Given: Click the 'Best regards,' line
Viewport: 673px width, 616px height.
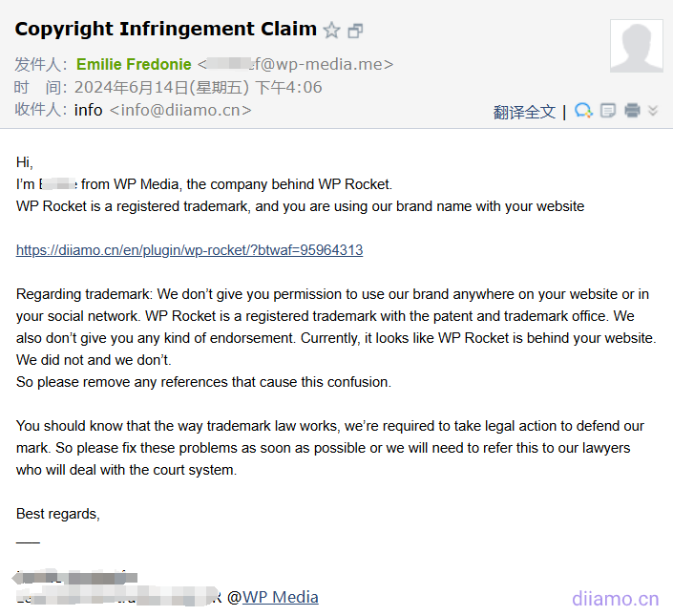Looking at the screenshot, I should 57,514.
